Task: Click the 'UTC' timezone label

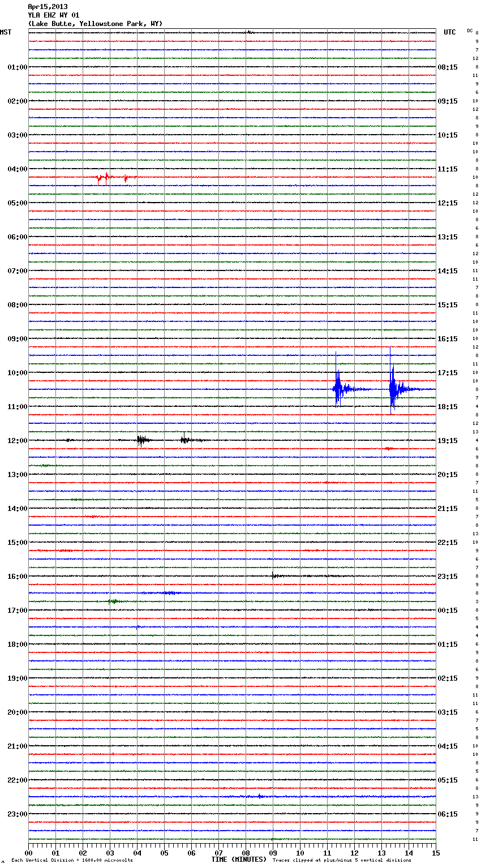Action: click(x=450, y=32)
